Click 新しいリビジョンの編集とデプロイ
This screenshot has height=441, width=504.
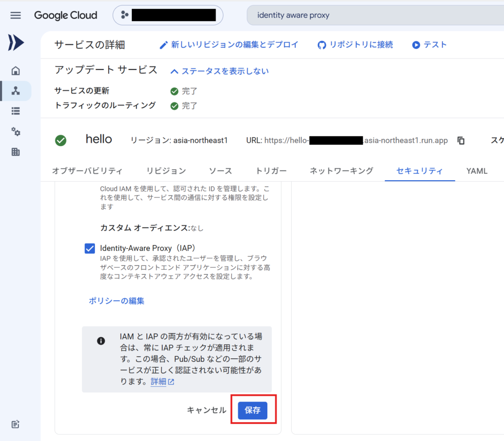coord(229,45)
